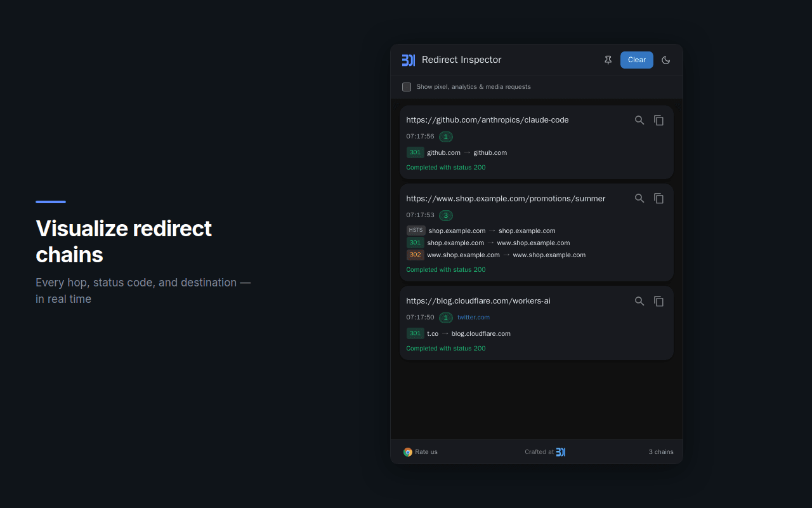Inspect the blog.cloudflare.com chain
This screenshot has width=812, height=508.
[x=639, y=301]
